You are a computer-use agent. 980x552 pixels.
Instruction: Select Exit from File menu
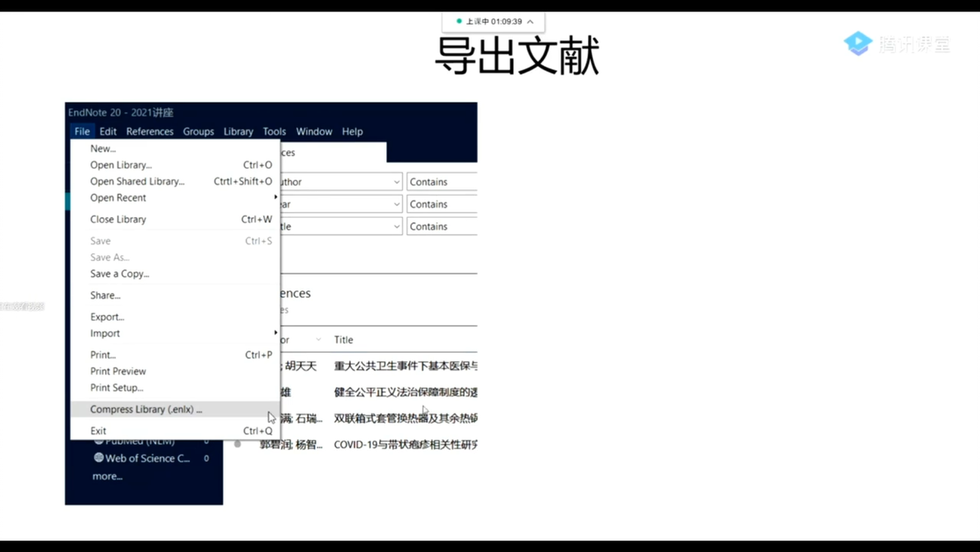click(x=175, y=431)
